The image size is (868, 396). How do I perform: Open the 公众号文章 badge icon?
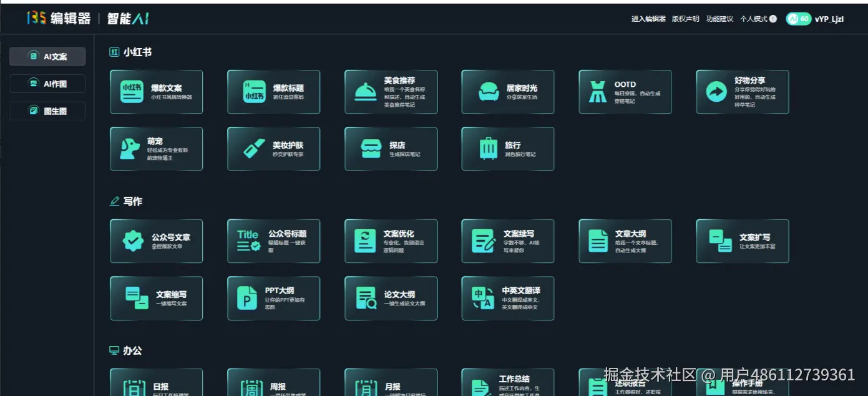[x=133, y=241]
